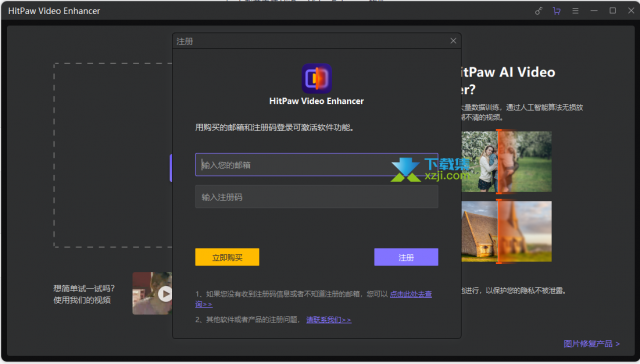Viewport: 640px width, 364px height.
Task: Close the 注册 registration dialog
Action: (453, 41)
